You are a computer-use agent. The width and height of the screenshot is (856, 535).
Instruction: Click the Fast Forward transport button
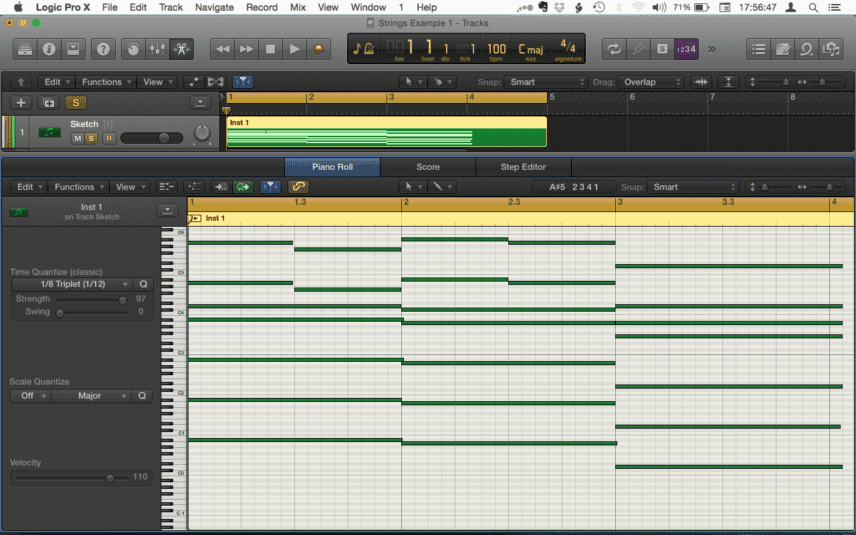click(x=247, y=49)
